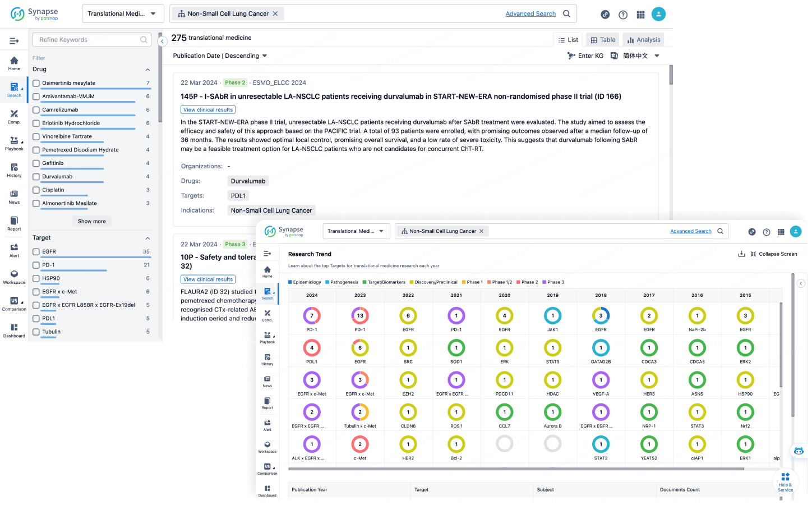This screenshot has width=812, height=505.
Task: Open Publication Date sort dropdown
Action: [x=220, y=56]
